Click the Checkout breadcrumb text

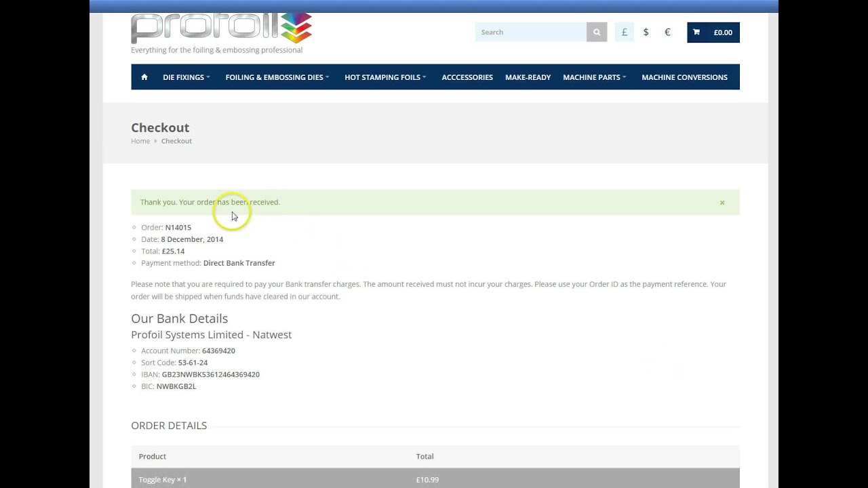pyautogui.click(x=176, y=141)
